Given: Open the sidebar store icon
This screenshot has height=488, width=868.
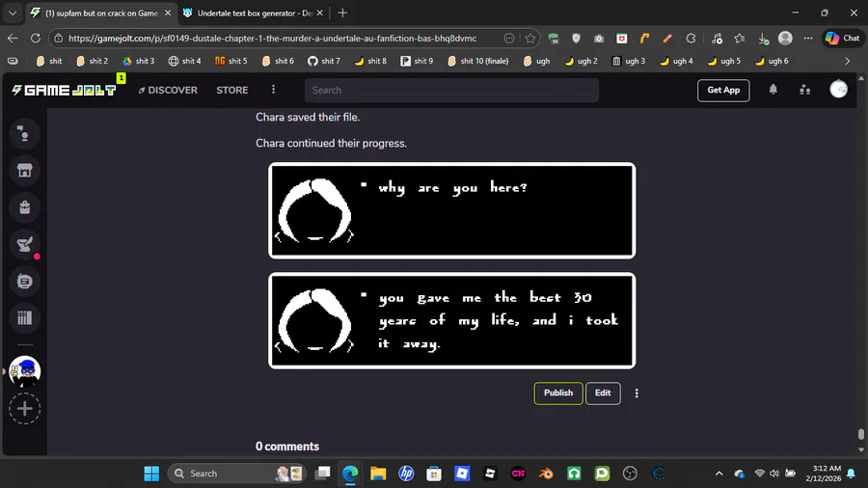Looking at the screenshot, I should click(x=24, y=171).
